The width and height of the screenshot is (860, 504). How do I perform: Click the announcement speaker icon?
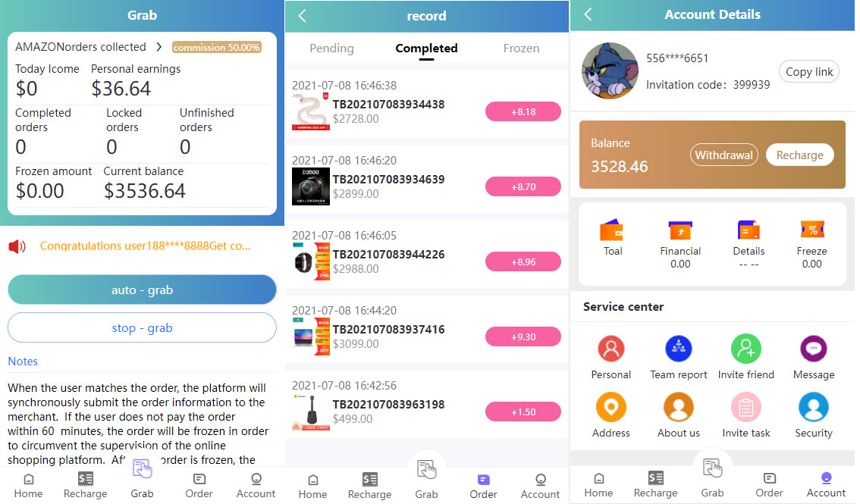17,246
